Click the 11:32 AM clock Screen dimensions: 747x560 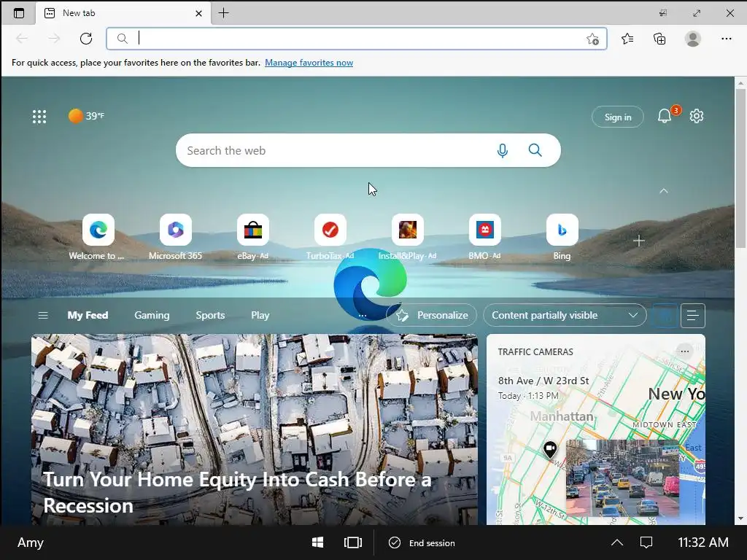click(703, 542)
